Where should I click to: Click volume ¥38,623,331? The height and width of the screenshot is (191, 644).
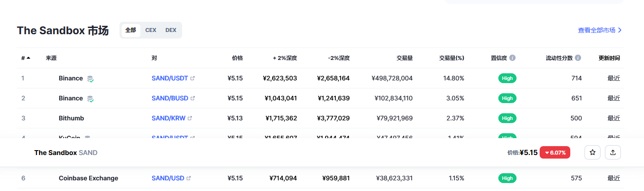coord(394,178)
